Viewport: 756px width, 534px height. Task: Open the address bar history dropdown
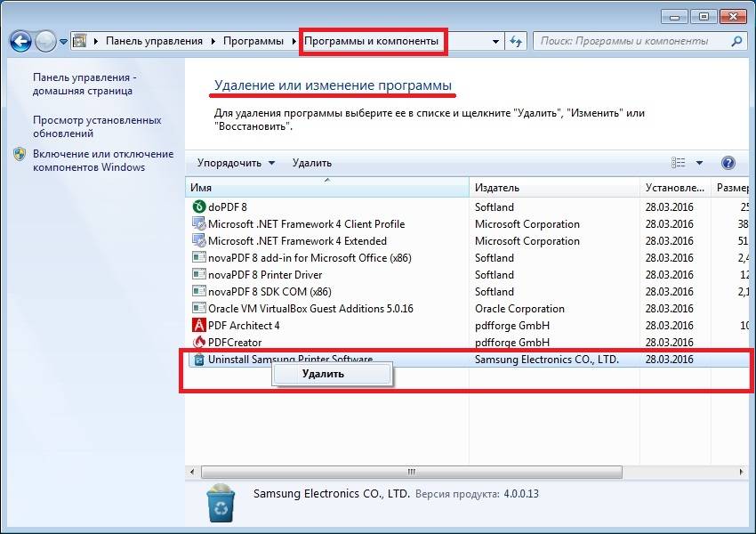[x=495, y=41]
